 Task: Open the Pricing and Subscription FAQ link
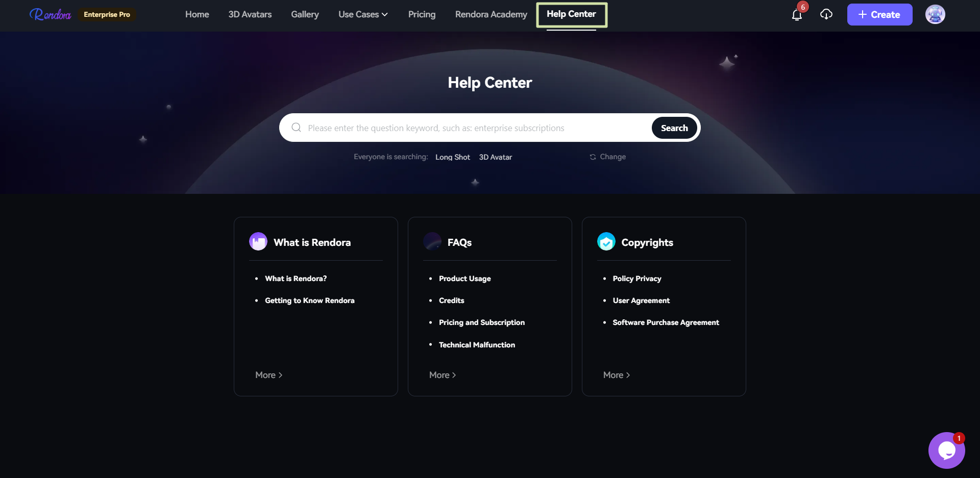(481, 322)
